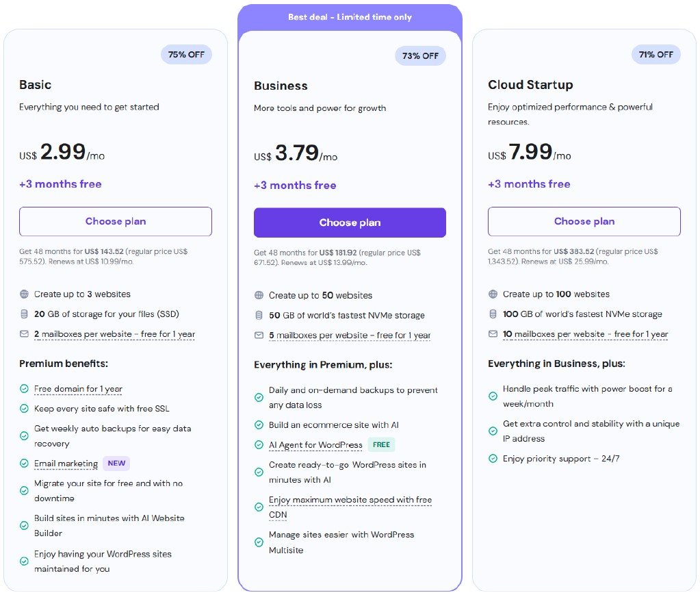This screenshot has width=700, height=595.
Task: Click the "75% OFF" badge on Basic plan
Action: [186, 54]
